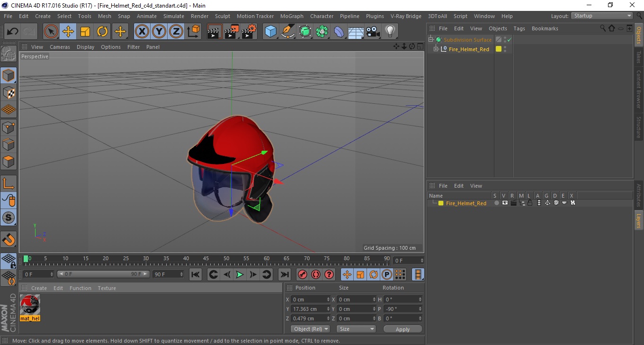Switch to Edges mode
This screenshot has width=644, height=345.
9,144
